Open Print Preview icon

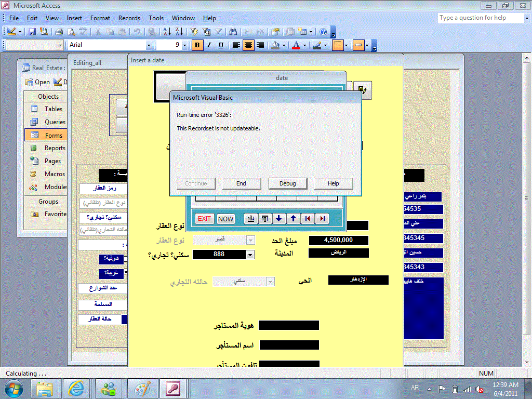tap(71, 32)
